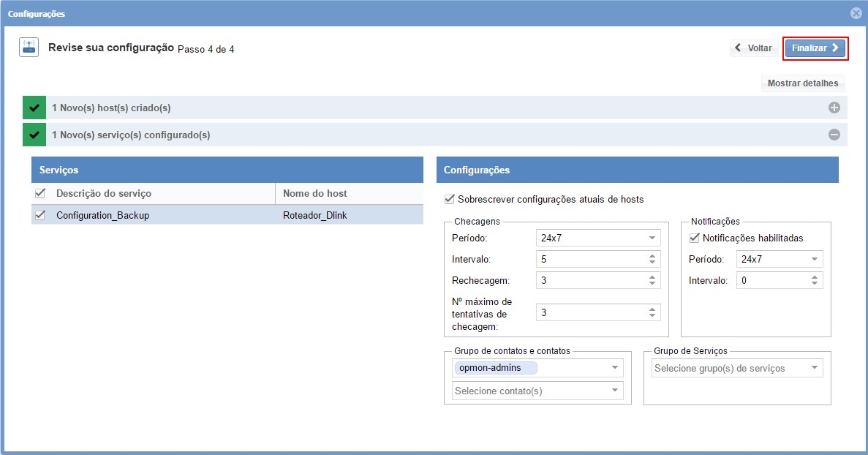Disable Sobrescrever configurações atuais de hosts
Image resolution: width=868 pixels, height=455 pixels.
pos(450,199)
